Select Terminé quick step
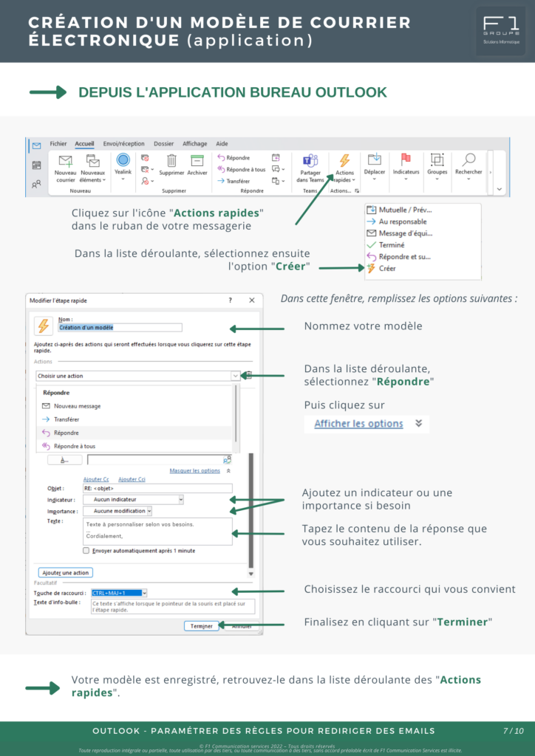 coord(386,245)
